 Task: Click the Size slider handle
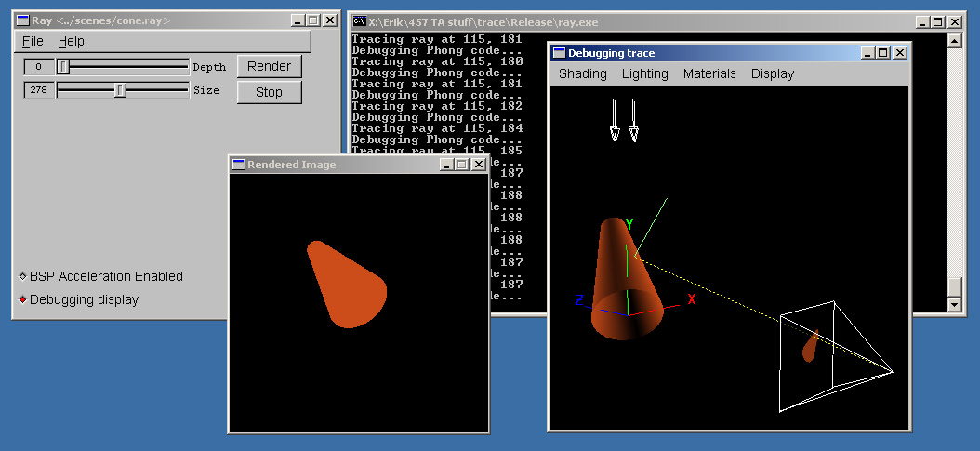(x=120, y=90)
